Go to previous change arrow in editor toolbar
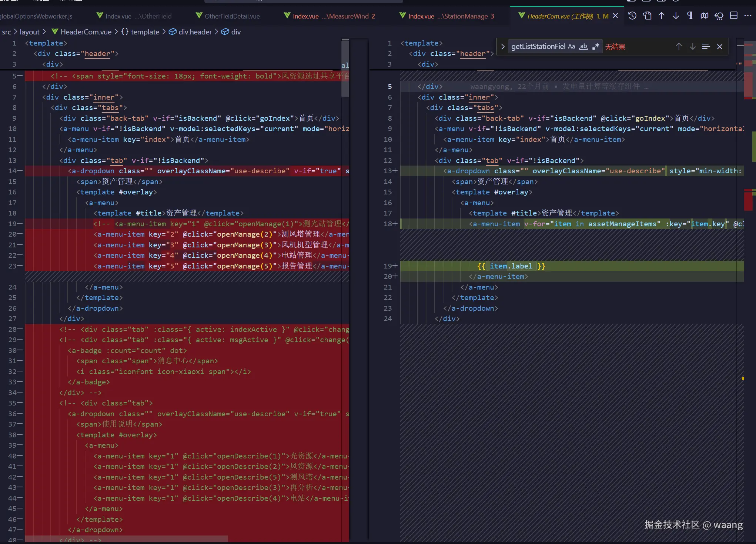This screenshot has height=544, width=756. coord(661,16)
